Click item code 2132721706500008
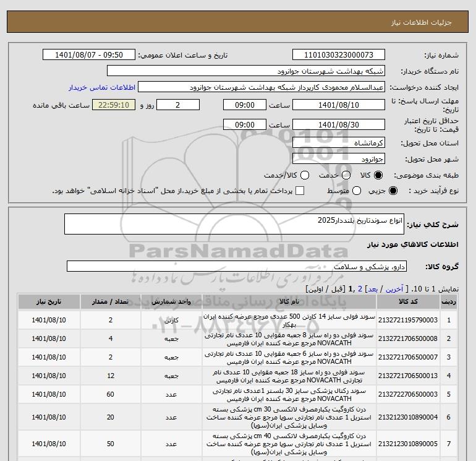 click(408, 339)
